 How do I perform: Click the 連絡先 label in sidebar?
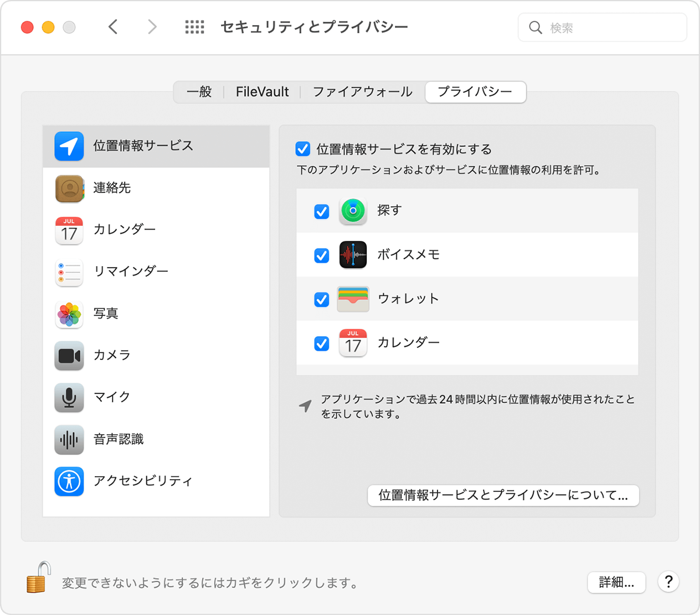tap(112, 188)
